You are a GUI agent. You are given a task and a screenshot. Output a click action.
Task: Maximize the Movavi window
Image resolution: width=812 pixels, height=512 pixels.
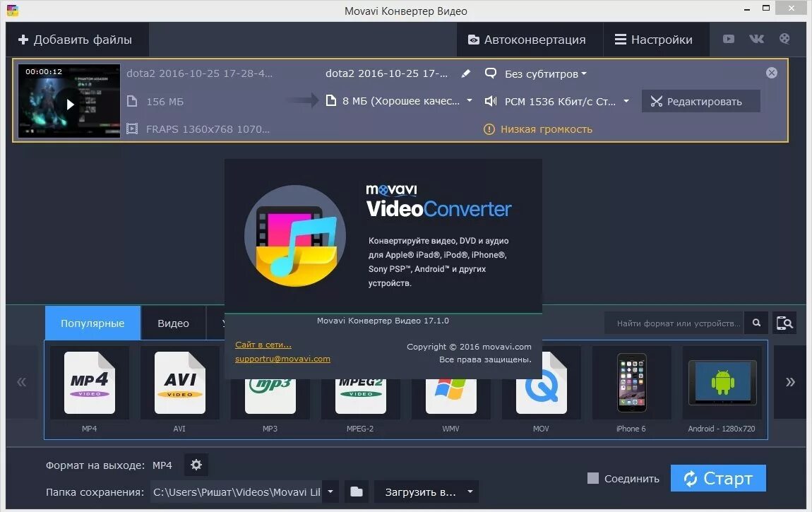coord(766,8)
